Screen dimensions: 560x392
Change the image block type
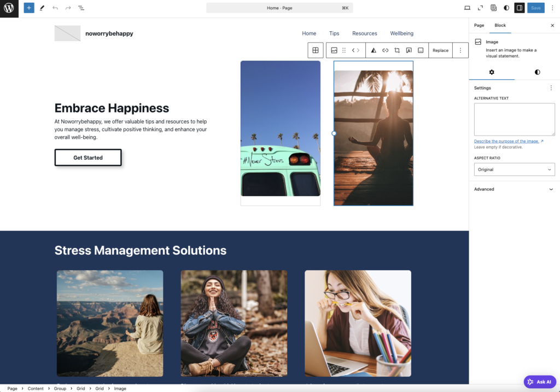[x=334, y=50]
